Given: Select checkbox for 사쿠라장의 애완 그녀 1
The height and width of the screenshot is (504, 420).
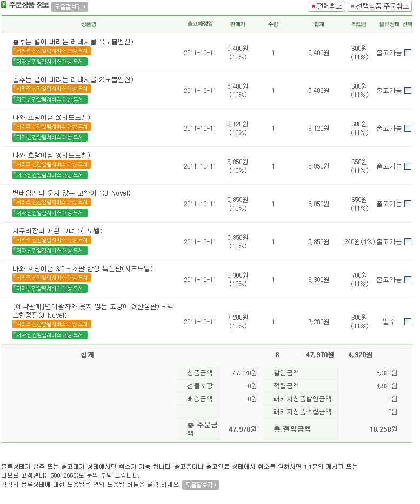Looking at the screenshot, I should click(x=408, y=242).
